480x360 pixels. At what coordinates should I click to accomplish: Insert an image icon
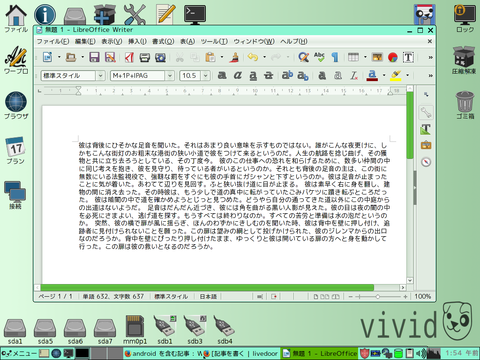pos(377,57)
